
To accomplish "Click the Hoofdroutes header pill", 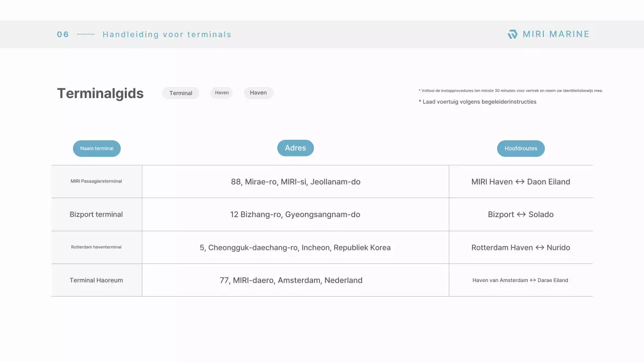I will pyautogui.click(x=521, y=148).
